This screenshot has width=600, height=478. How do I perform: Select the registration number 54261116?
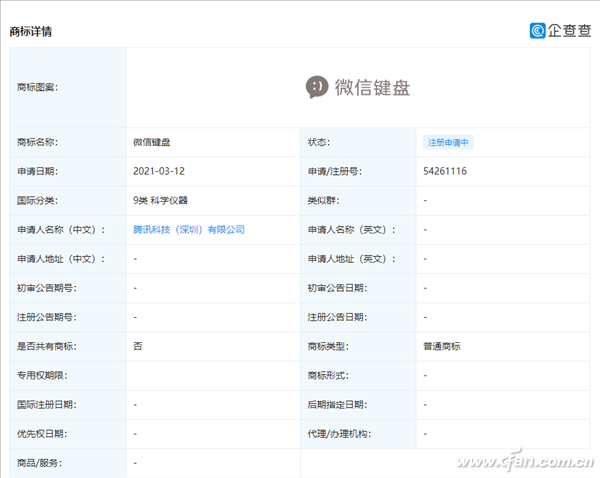445,171
